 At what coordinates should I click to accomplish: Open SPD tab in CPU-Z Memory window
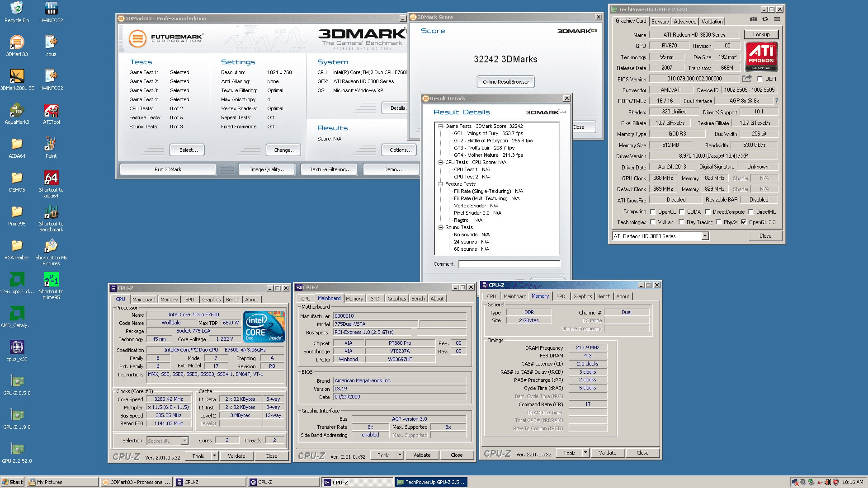click(561, 296)
